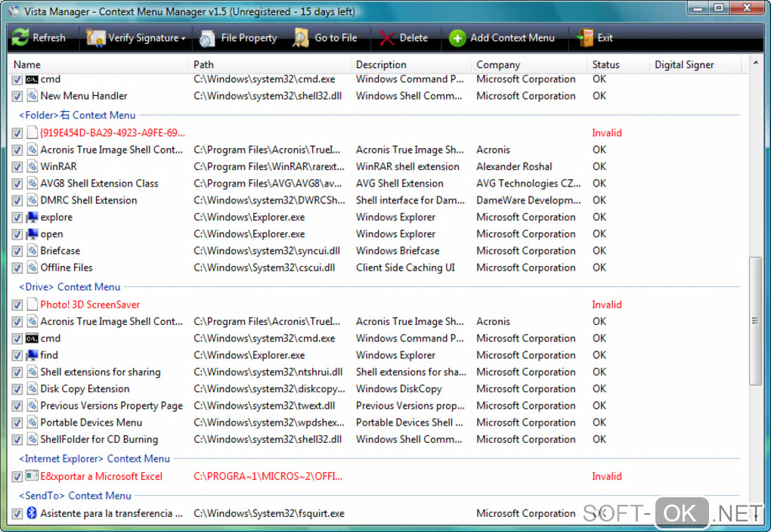Screen dimensions: 771x532
Task: Click Alexander Roshal company cell
Action: (x=514, y=167)
